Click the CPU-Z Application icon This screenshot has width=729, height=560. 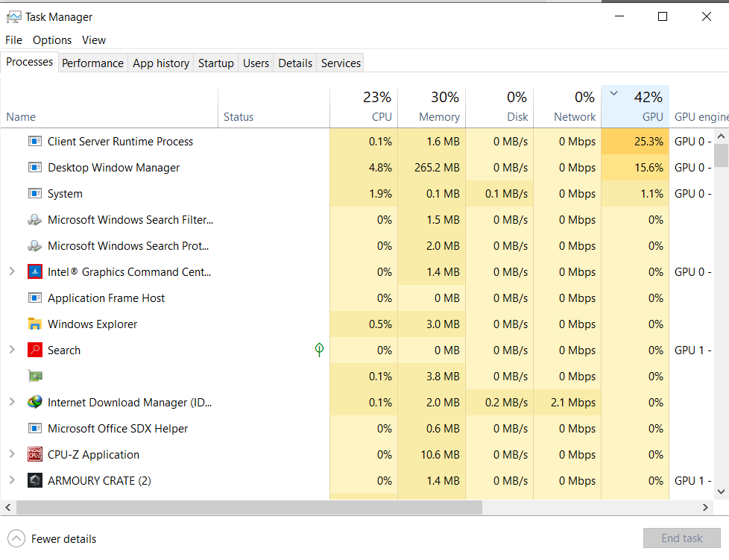35,454
